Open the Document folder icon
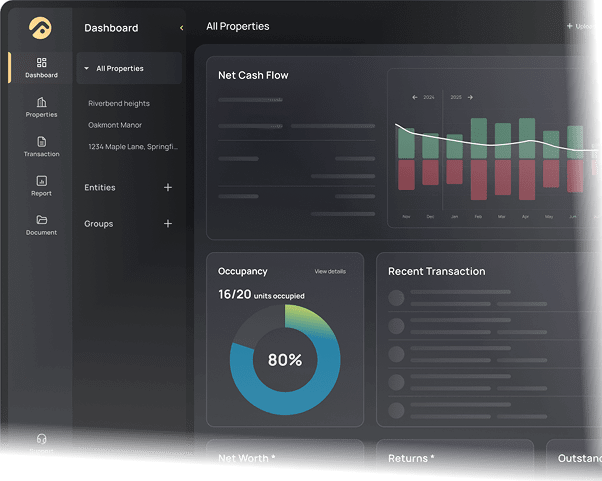Image resolution: width=602 pixels, height=481 pixels. 41,224
